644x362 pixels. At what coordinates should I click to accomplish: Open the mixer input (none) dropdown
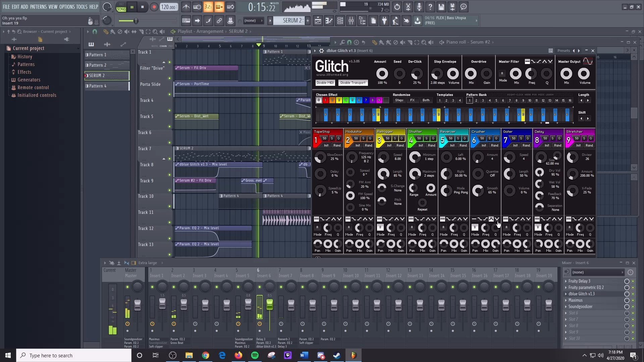(x=597, y=272)
